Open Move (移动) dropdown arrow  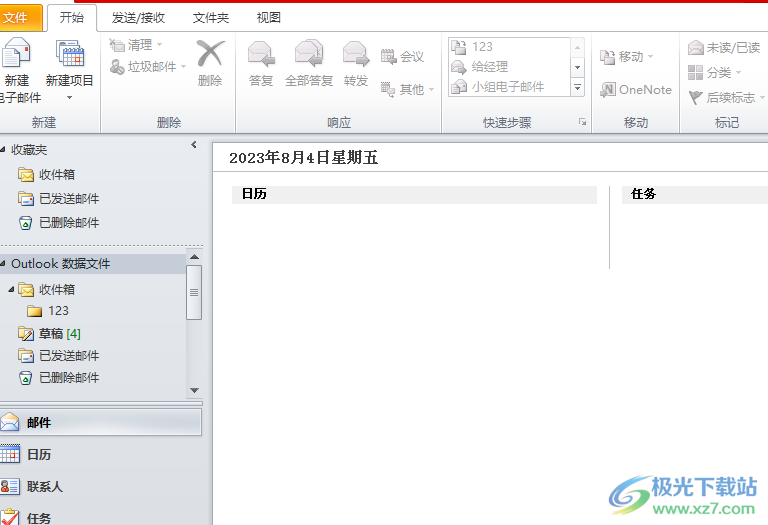(x=650, y=57)
